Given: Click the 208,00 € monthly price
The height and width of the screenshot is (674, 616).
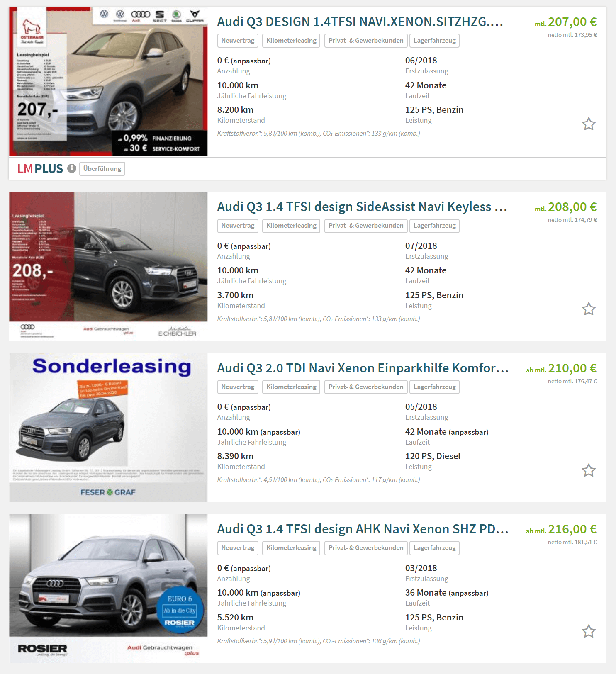Looking at the screenshot, I should click(x=572, y=207).
